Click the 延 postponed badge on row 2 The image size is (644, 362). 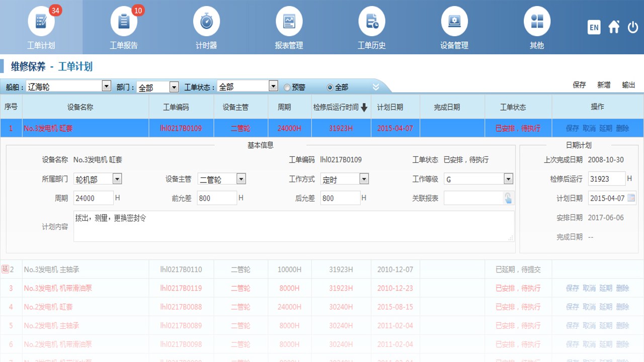point(6,269)
